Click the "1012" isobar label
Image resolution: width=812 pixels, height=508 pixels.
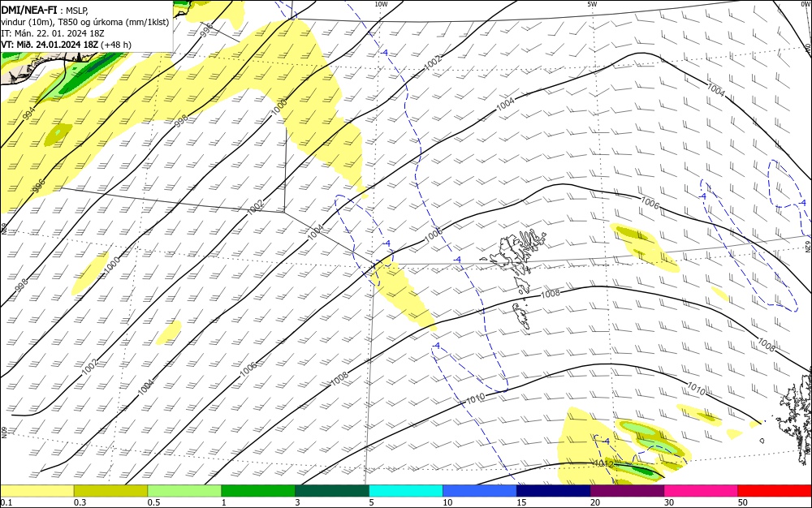tap(604, 463)
